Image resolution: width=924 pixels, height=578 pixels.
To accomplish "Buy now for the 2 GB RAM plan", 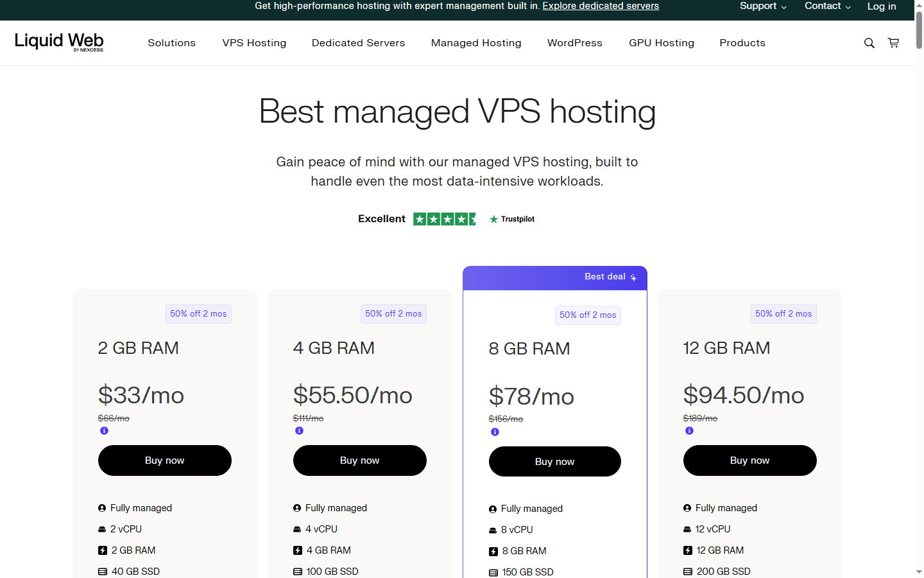I will click(165, 460).
